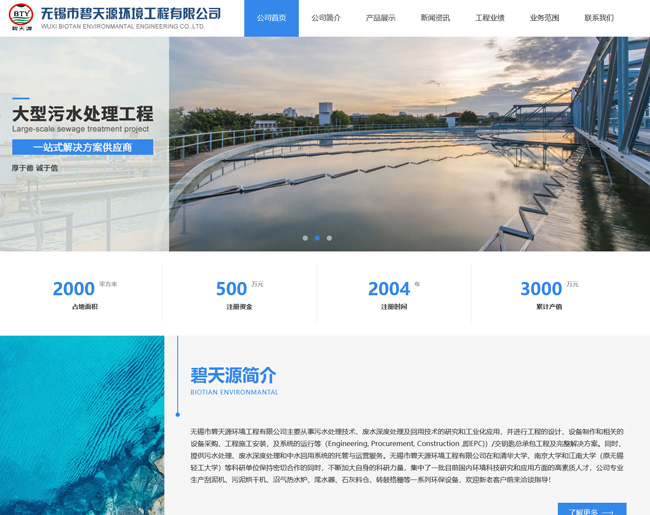Open the 产品展示 menu item
This screenshot has width=650, height=515.
(x=380, y=18)
